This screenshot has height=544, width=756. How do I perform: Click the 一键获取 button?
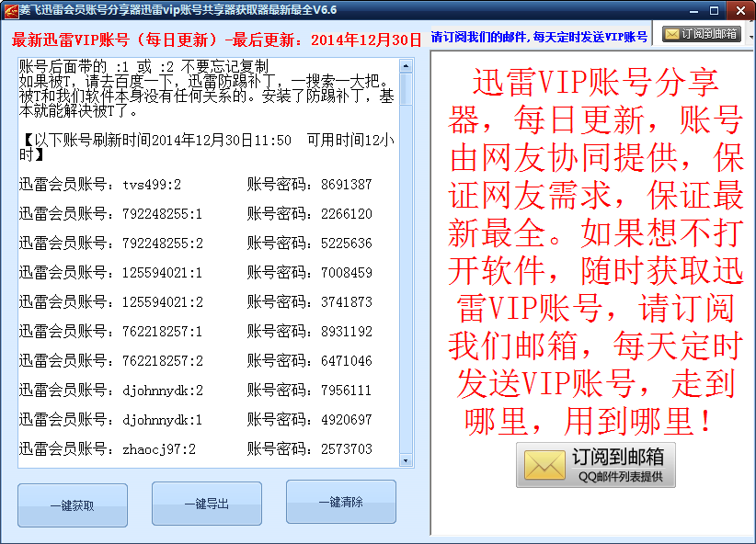[73, 505]
